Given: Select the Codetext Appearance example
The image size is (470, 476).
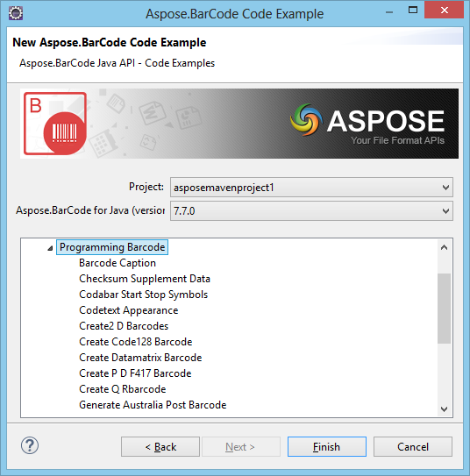Looking at the screenshot, I should [128, 310].
